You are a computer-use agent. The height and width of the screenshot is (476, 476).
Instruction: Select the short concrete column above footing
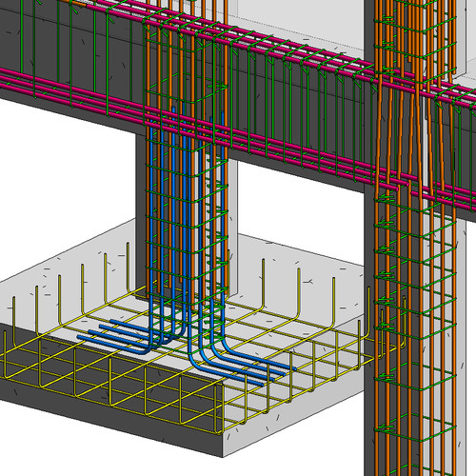[188, 216]
